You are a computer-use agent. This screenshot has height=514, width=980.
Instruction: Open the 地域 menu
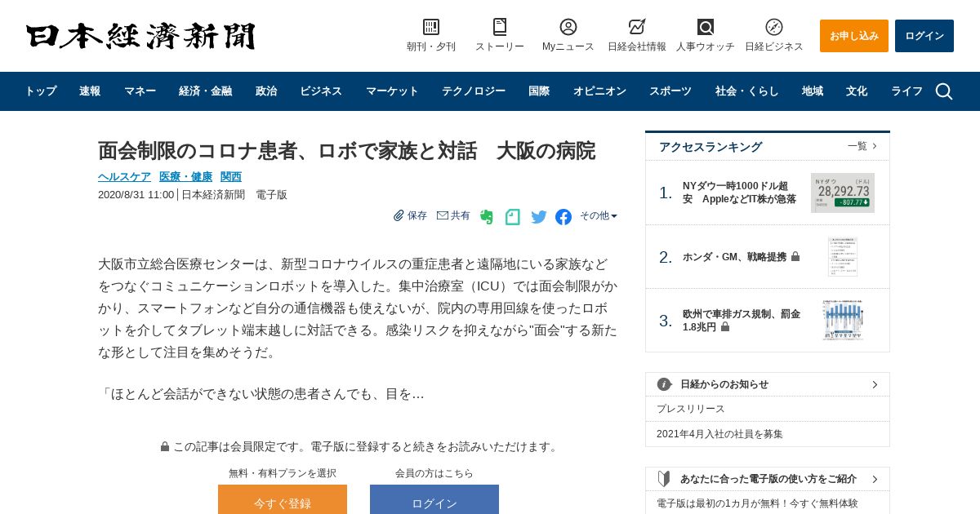813,91
